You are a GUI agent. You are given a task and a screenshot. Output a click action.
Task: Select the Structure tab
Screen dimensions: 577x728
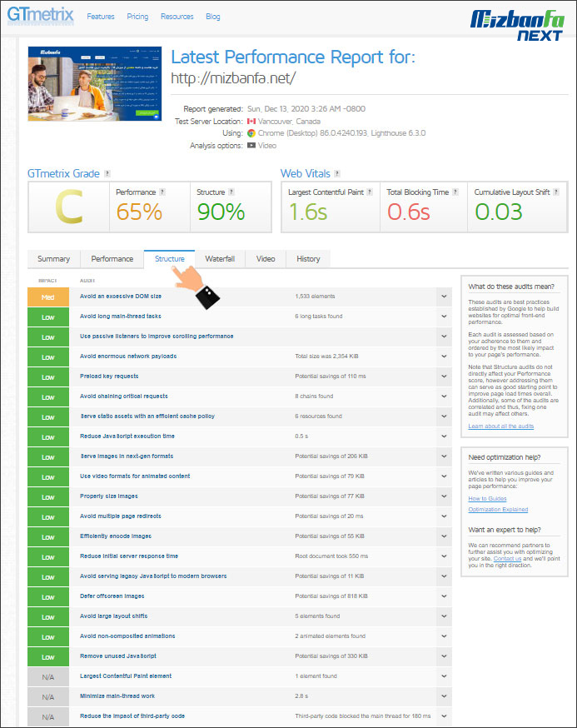[169, 258]
